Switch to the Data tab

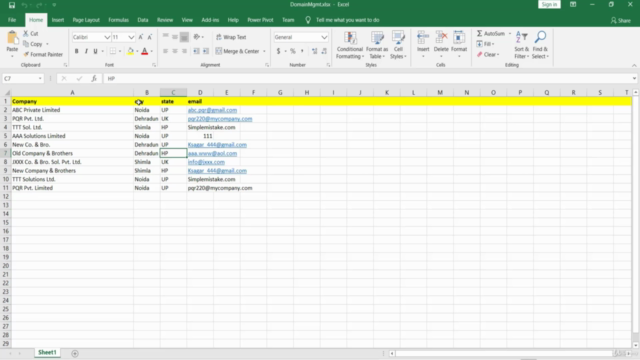pos(143,20)
